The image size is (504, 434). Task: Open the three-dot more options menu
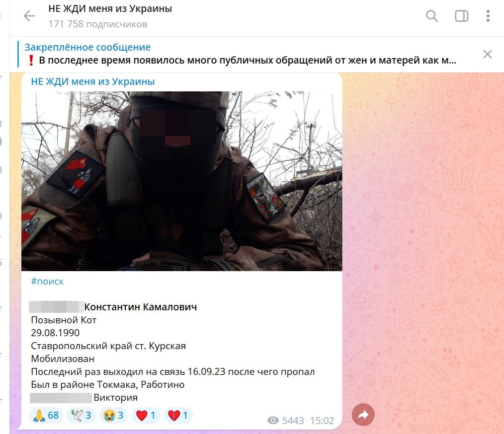point(488,16)
